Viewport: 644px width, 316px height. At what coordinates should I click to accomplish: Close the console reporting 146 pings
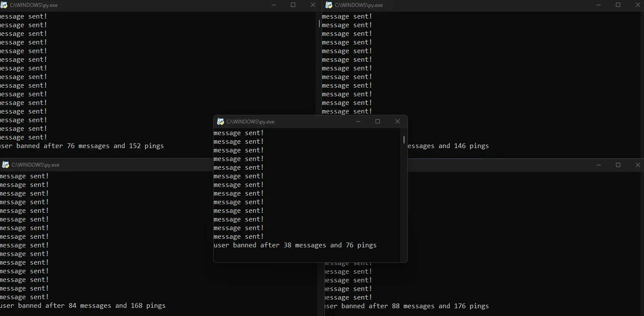[x=638, y=5]
